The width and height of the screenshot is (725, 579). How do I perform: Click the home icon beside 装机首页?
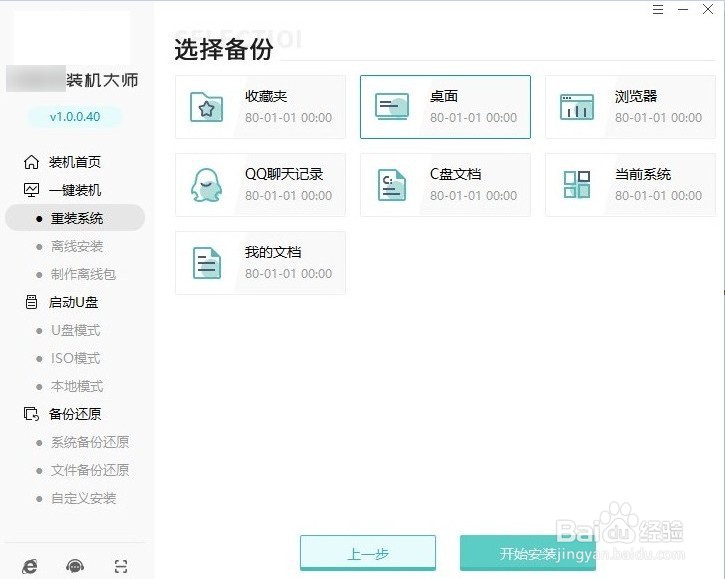(31, 162)
